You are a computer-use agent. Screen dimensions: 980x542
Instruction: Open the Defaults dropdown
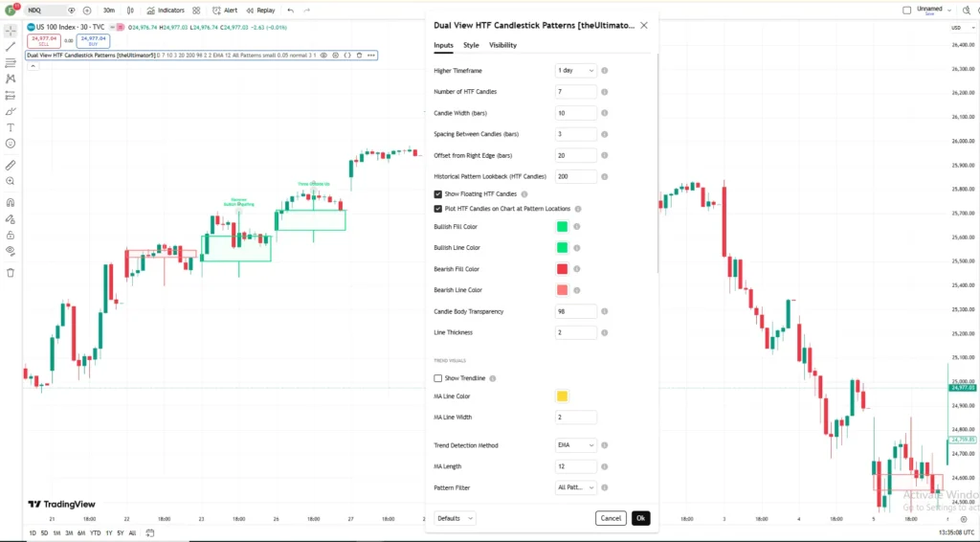455,518
